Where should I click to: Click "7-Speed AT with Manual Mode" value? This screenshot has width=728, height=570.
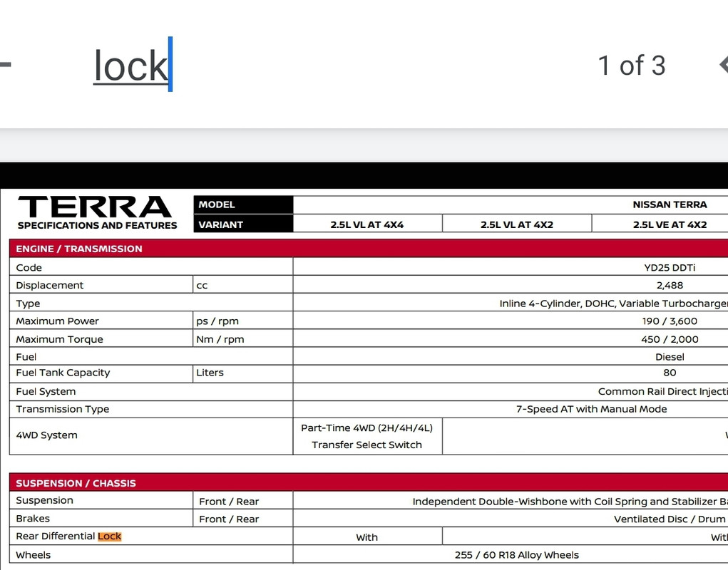pos(591,409)
